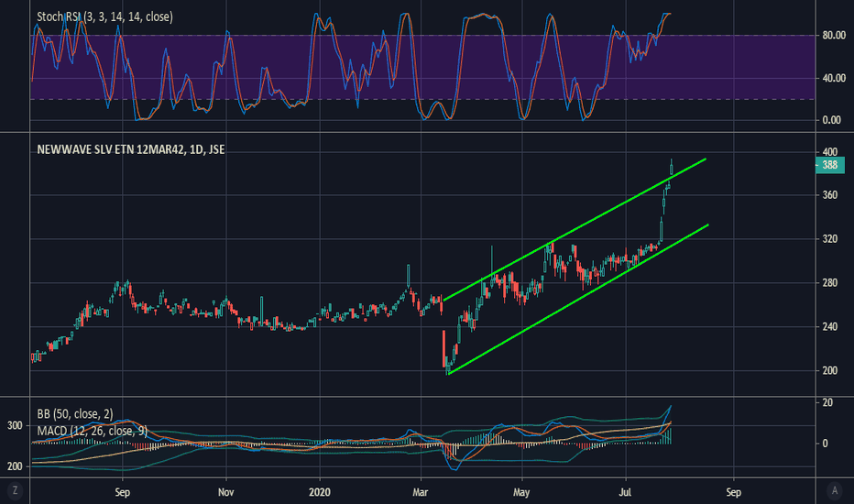
Task: Click the 200 price axis label on right
Action: 830,370
